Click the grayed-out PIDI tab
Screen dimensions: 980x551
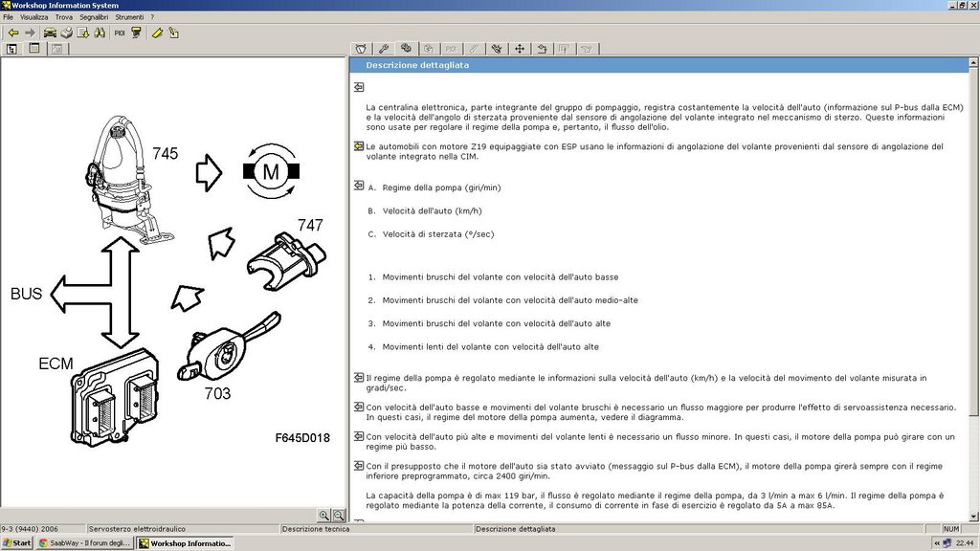[452, 49]
